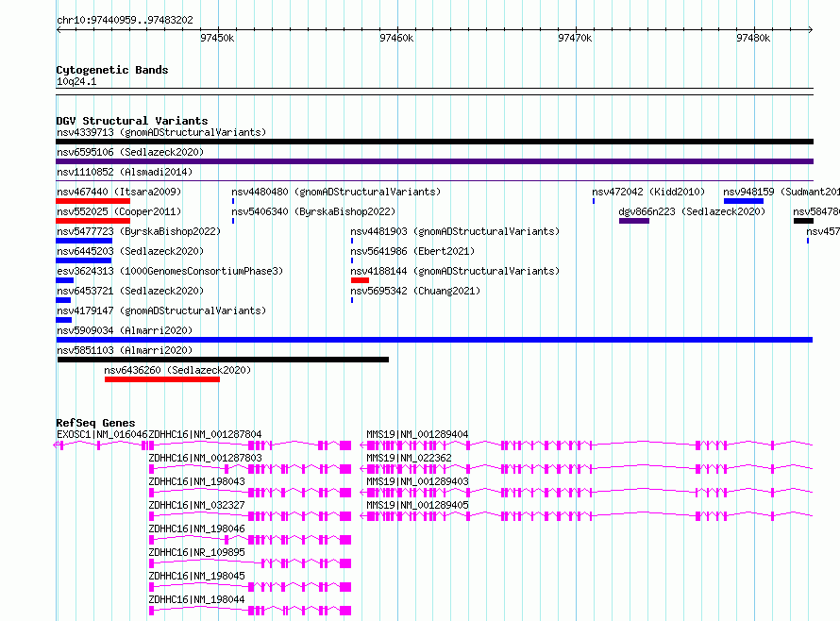840x621 pixels.
Task: Select purple bar under dgv866n223
Action: pos(633,221)
